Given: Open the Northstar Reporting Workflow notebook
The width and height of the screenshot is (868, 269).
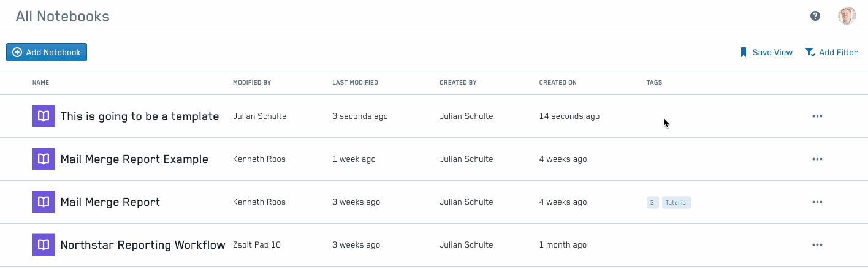Looking at the screenshot, I should coord(143,245).
